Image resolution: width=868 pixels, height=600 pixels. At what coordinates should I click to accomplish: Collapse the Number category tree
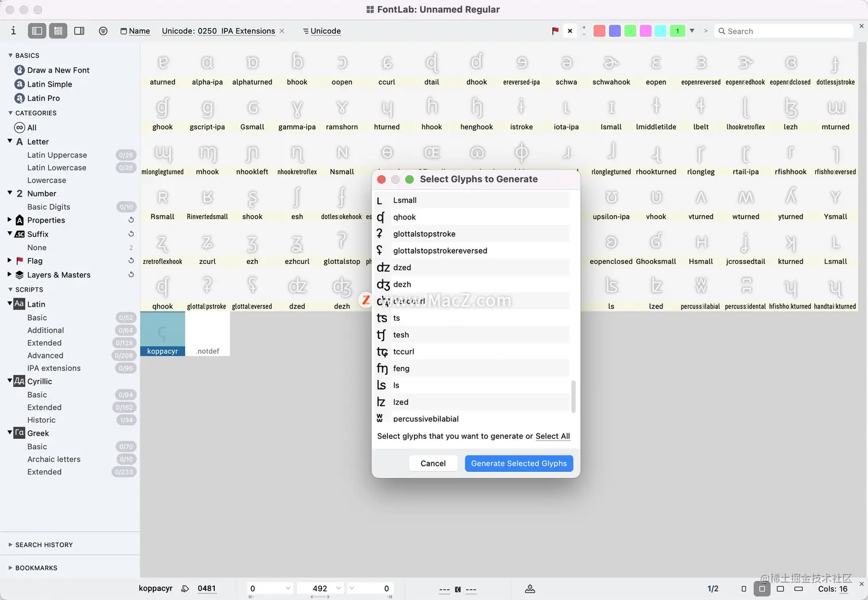pyautogui.click(x=10, y=193)
